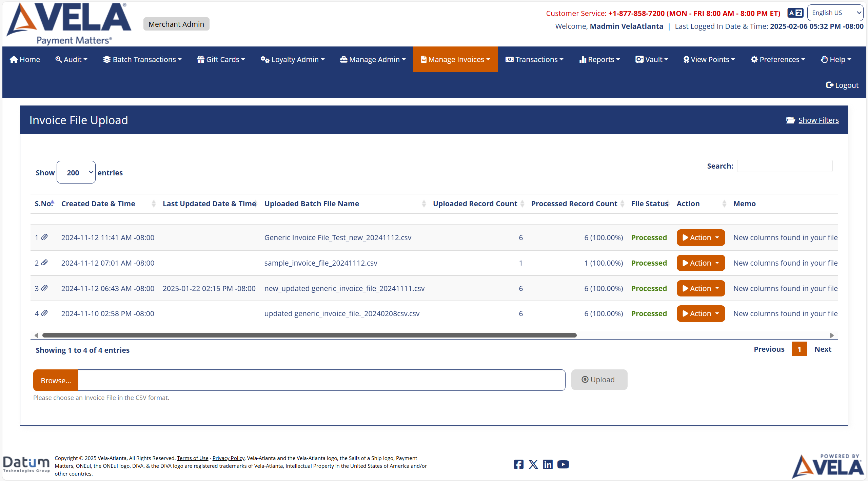Select the X social media icon

pos(533,464)
